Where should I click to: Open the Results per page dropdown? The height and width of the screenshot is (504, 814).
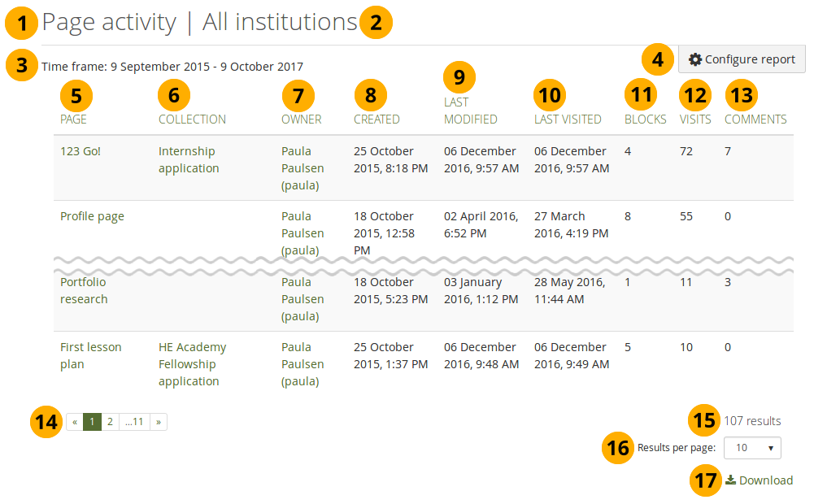pos(751,448)
